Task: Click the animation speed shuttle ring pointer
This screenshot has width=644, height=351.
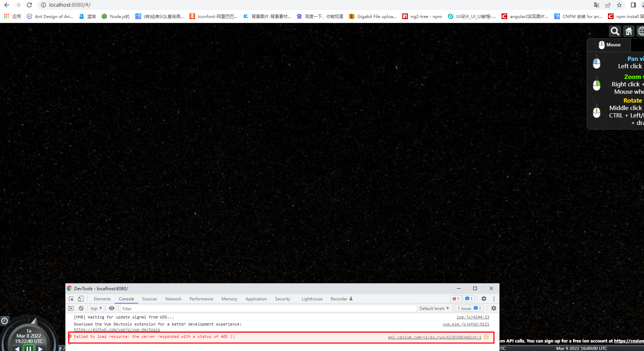Action: point(34,321)
